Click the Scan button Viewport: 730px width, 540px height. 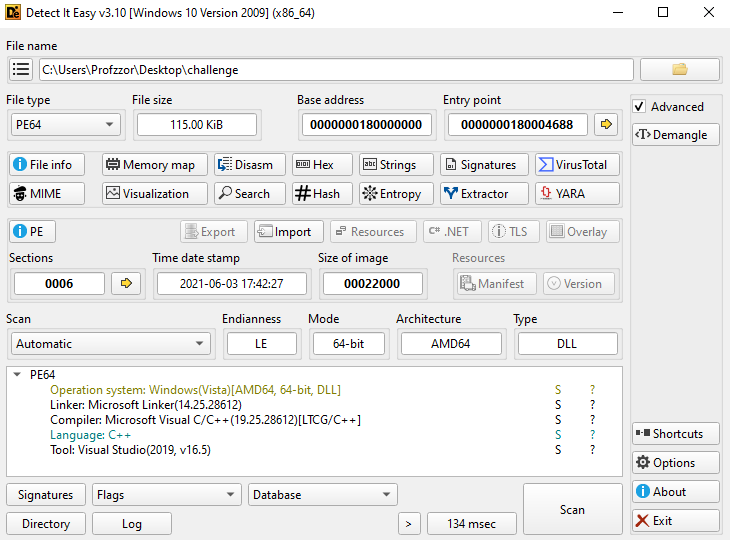(x=573, y=509)
